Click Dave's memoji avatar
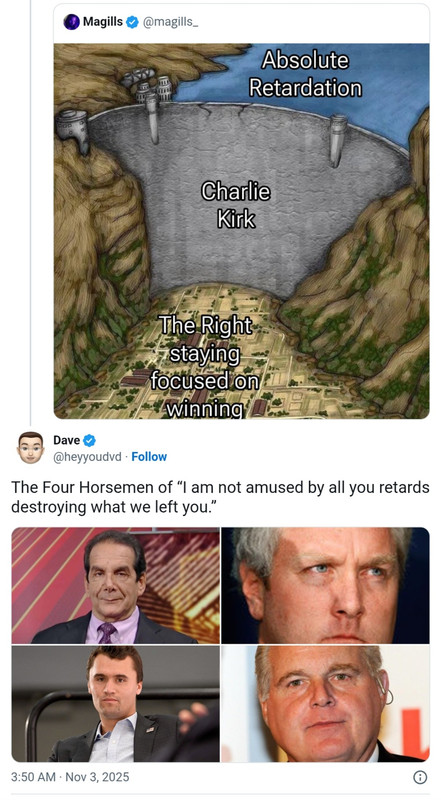The height and width of the screenshot is (800, 441). (31, 447)
